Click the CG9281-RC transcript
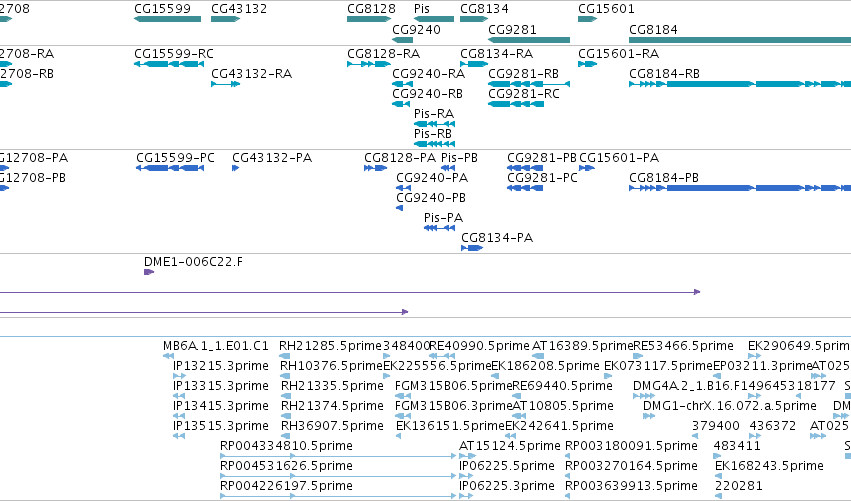This screenshot has width=851, height=501. [x=516, y=104]
